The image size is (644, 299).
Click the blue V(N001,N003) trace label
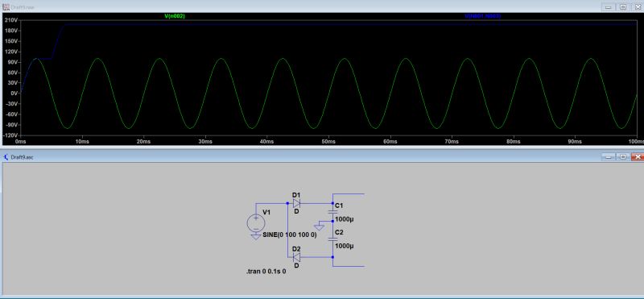[x=482, y=16]
